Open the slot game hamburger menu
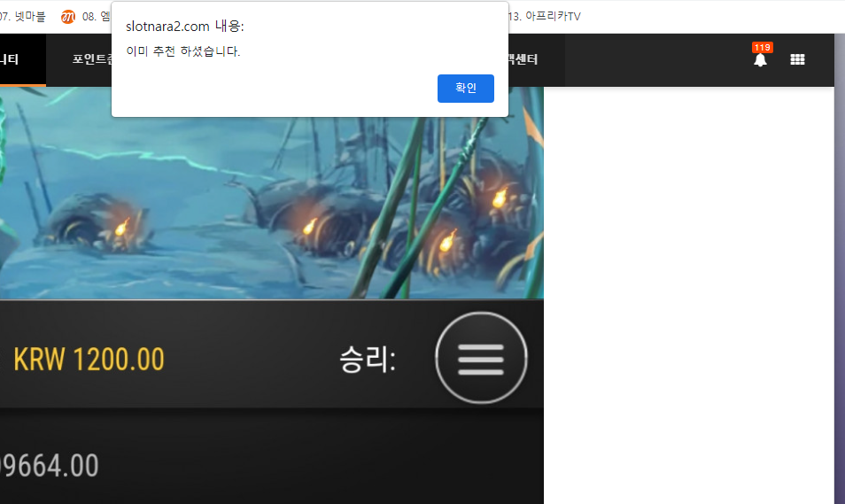 481,358
